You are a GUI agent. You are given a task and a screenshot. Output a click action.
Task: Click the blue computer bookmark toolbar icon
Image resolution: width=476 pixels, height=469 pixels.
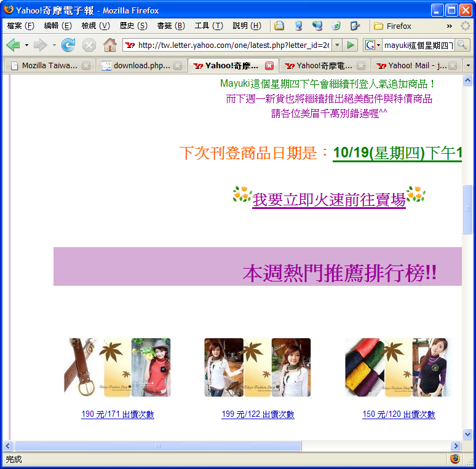299,26
